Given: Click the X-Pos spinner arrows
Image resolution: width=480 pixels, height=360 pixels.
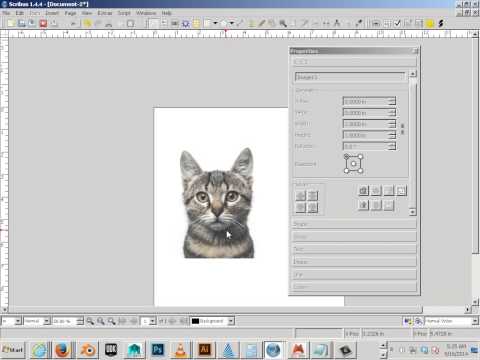Looking at the screenshot, I should tap(392, 101).
